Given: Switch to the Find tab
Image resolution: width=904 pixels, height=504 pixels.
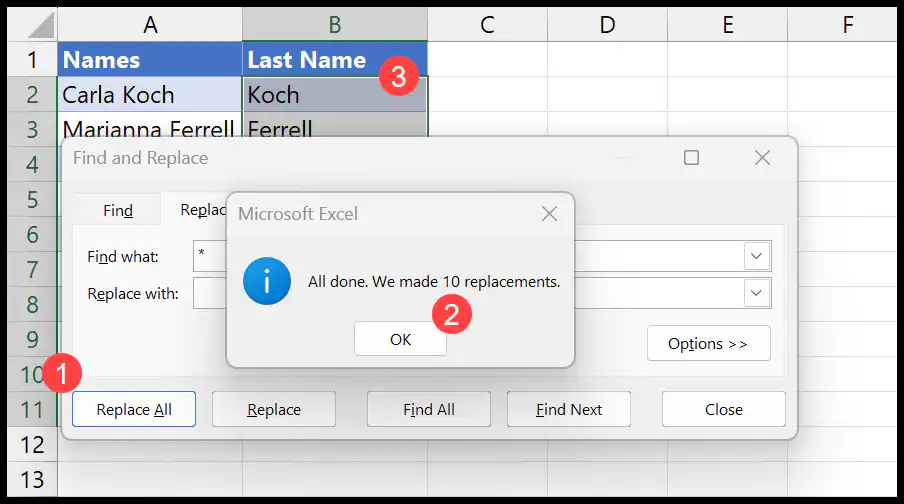Looking at the screenshot, I should [x=118, y=210].
